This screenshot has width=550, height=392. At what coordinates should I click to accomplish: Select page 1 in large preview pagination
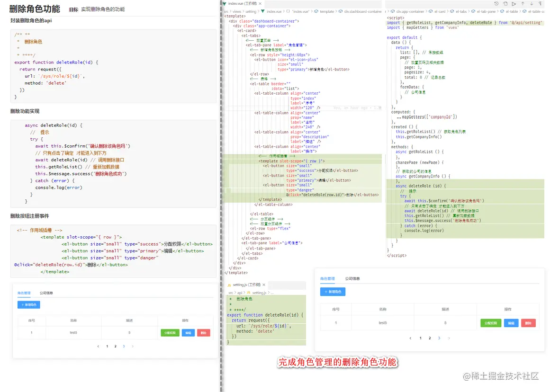pyautogui.click(x=420, y=338)
